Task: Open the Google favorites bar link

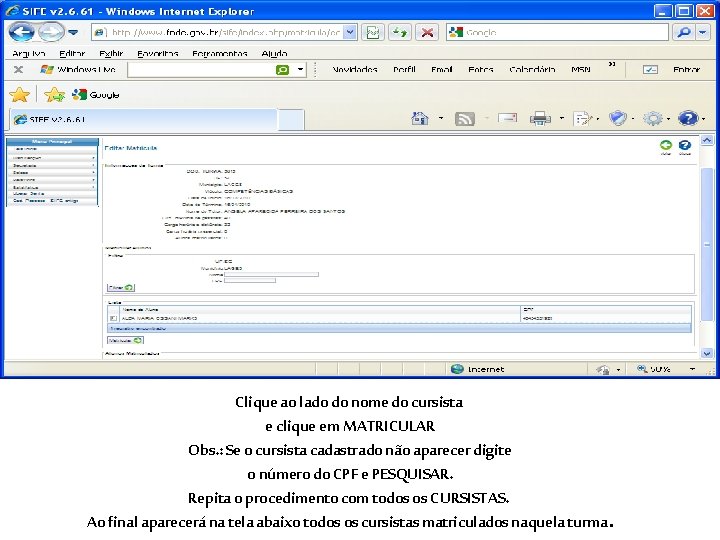Action: pyautogui.click(x=96, y=95)
